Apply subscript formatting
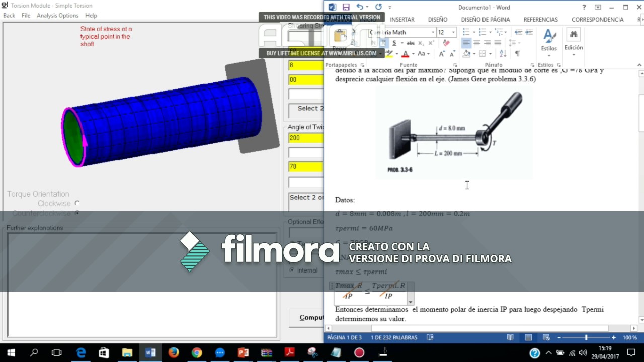644x362 pixels. click(421, 43)
